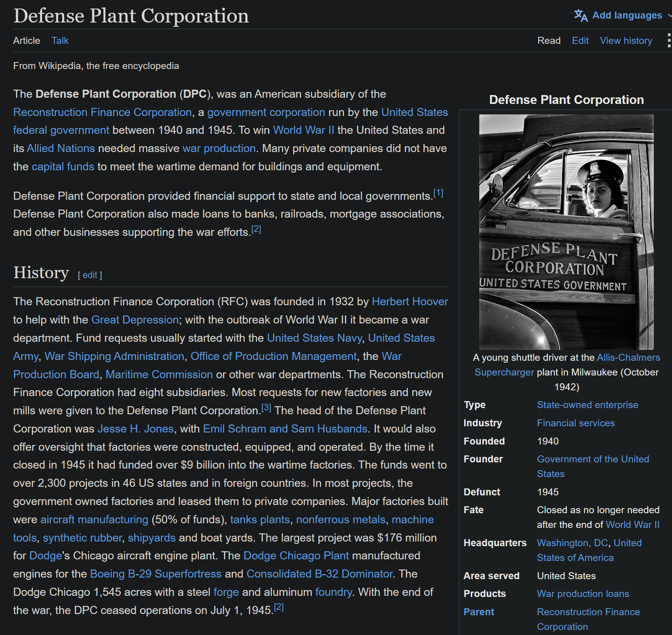Image resolution: width=672 pixels, height=635 pixels.
Task: Click From Wikipedia, the free encyclopedia tagline
Action: 96,66
